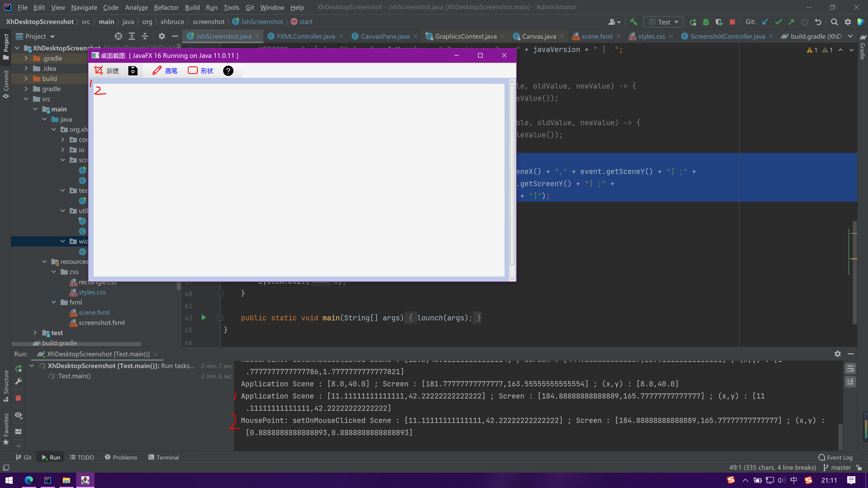Toggle scroll to end in the Run console
This screenshot has width=868, height=488.
(x=850, y=382)
